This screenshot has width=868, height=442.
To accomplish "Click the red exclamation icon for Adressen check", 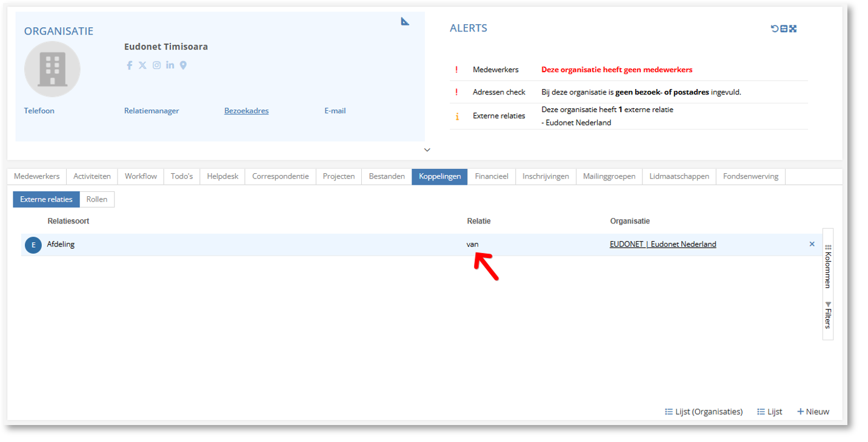I will pos(456,92).
